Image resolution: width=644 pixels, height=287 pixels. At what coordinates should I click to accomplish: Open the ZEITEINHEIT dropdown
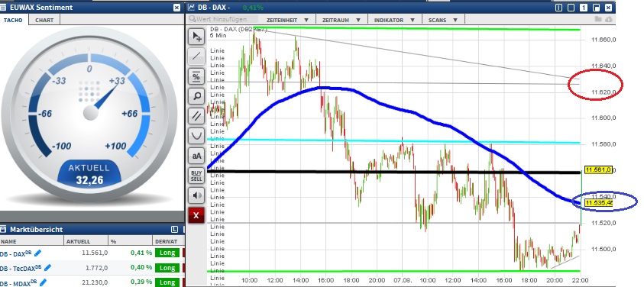pos(287,20)
